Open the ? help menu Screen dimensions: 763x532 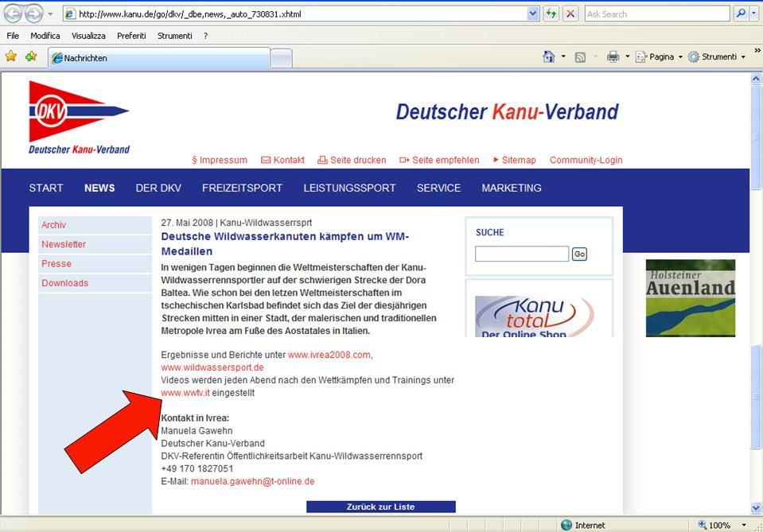(x=206, y=36)
